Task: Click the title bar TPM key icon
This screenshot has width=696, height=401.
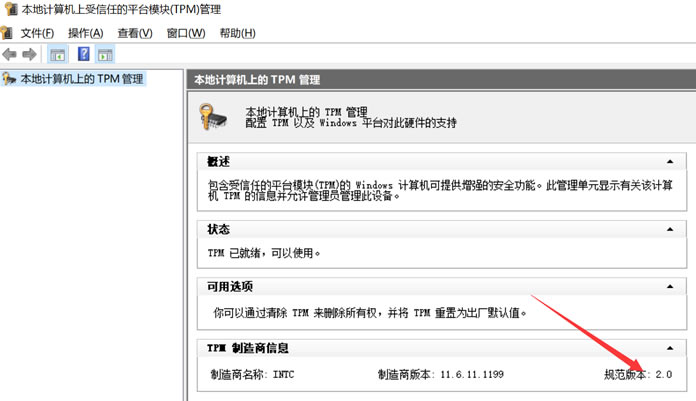Action: point(11,9)
